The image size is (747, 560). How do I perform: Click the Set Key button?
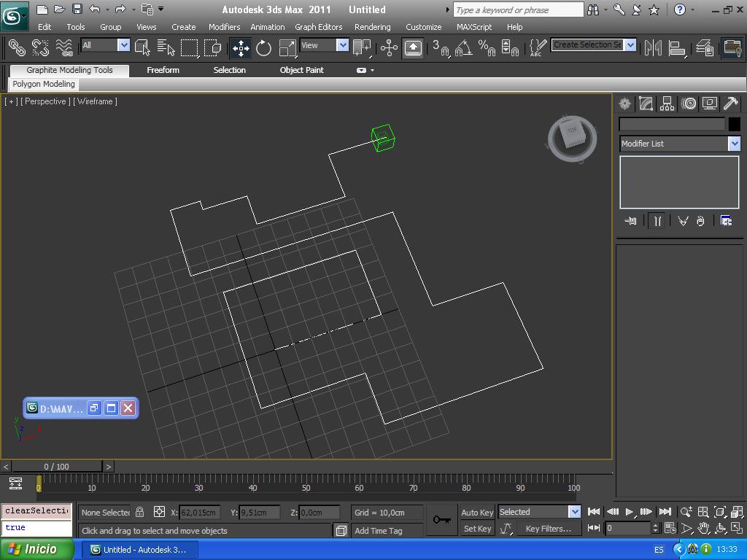[477, 529]
